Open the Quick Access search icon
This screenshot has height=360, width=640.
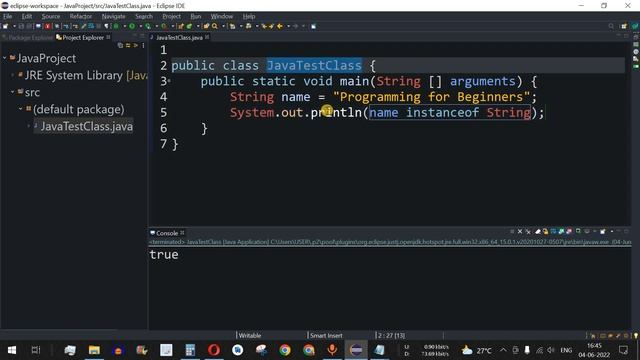(611, 26)
